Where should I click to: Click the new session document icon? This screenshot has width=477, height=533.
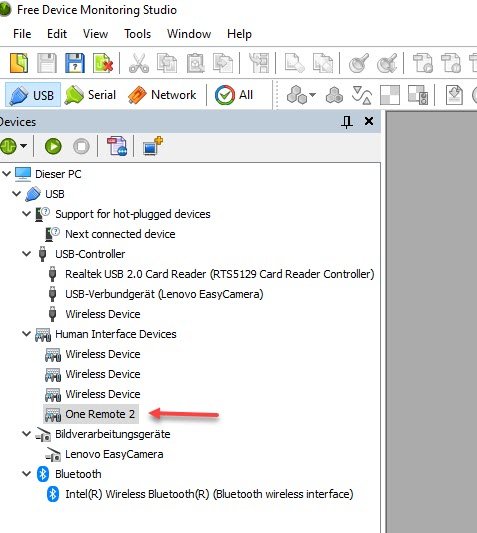(x=19, y=63)
